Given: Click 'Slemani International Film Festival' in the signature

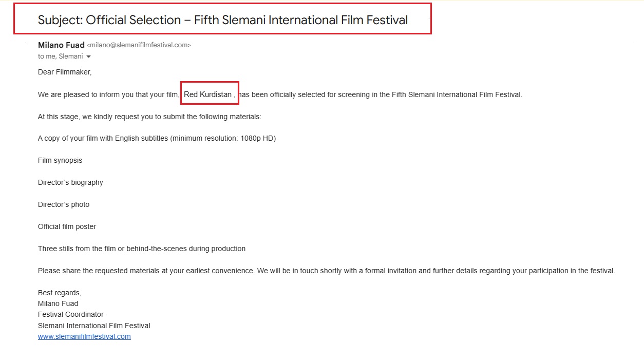Looking at the screenshot, I should coord(94,326).
